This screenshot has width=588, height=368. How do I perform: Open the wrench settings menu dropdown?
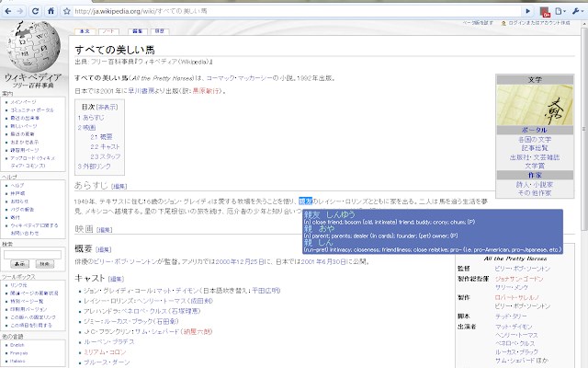click(578, 11)
